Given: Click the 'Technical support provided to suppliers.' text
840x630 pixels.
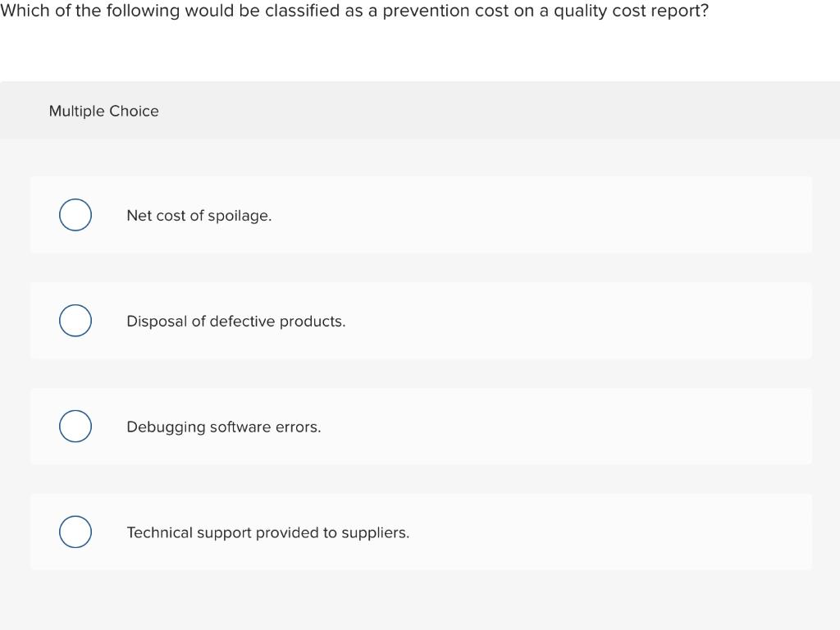Looking at the screenshot, I should point(268,532).
